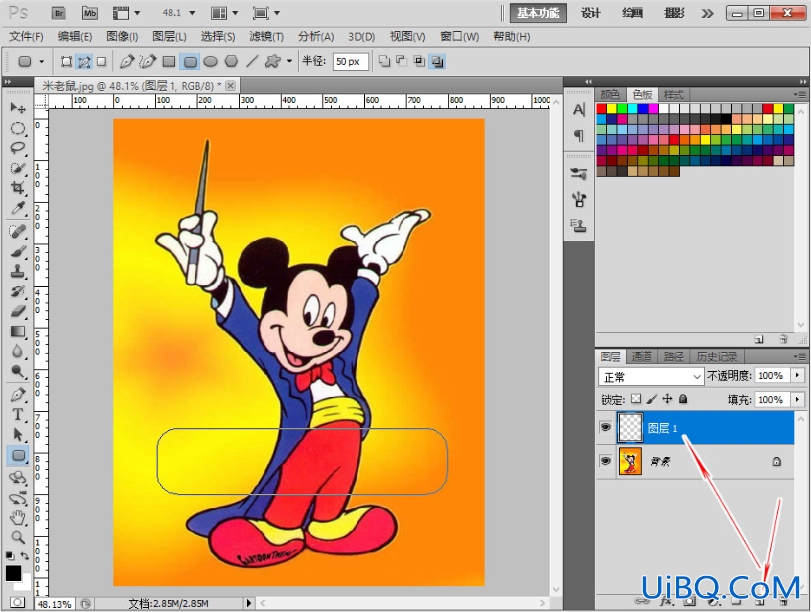Open the 填充 slider arrow
811x612 pixels.
(798, 399)
